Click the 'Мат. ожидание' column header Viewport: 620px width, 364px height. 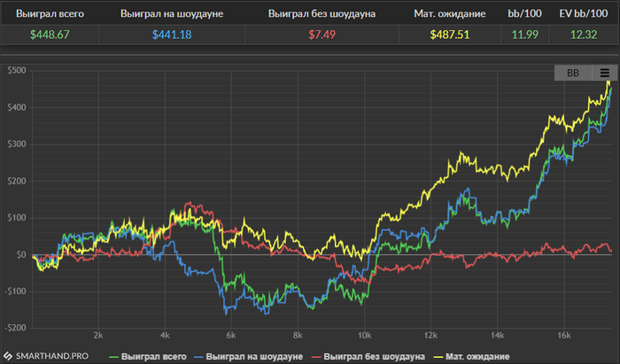tap(450, 13)
